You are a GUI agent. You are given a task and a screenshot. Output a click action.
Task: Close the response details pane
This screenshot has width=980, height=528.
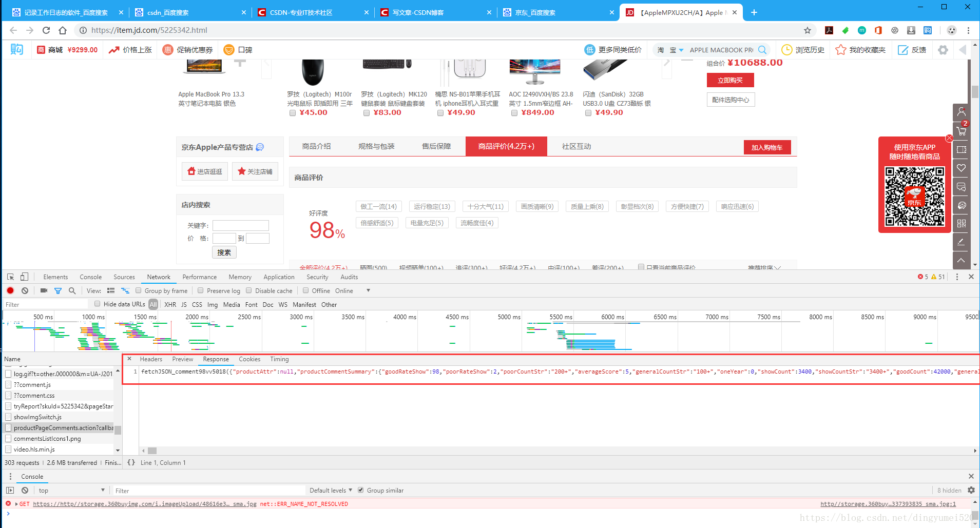pos(129,359)
